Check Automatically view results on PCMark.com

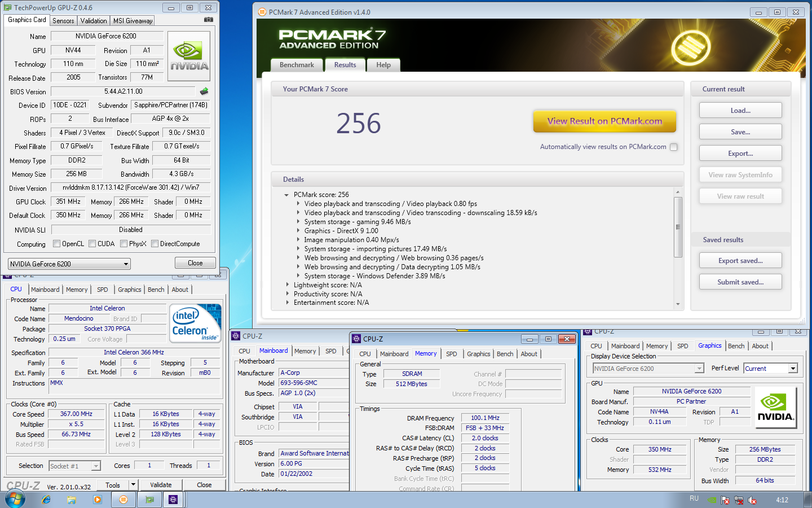(x=673, y=147)
